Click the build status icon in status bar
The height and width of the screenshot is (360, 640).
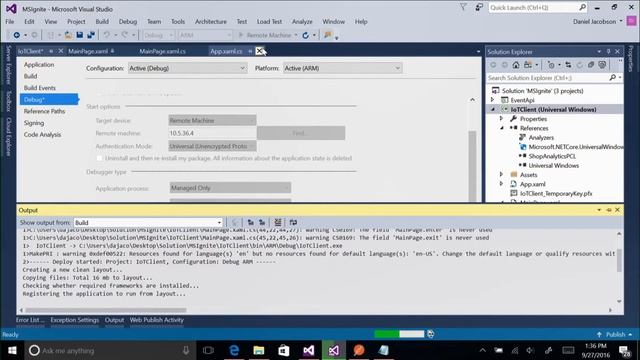click(x=430, y=334)
